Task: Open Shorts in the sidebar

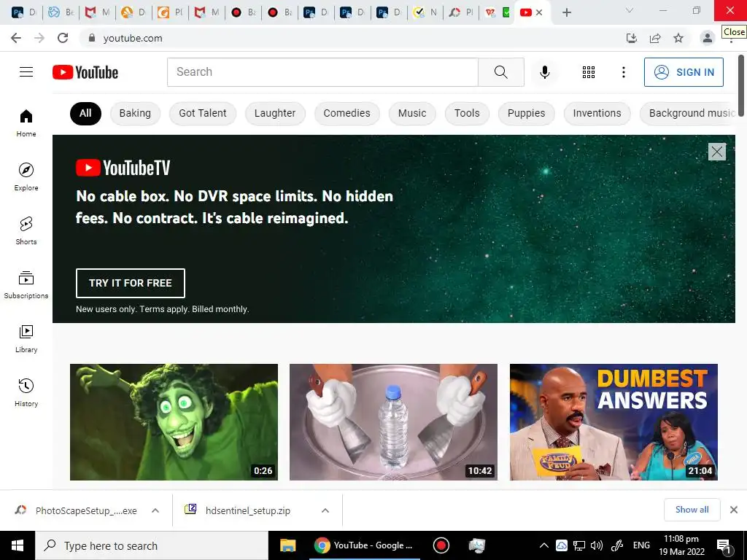Action: point(26,230)
